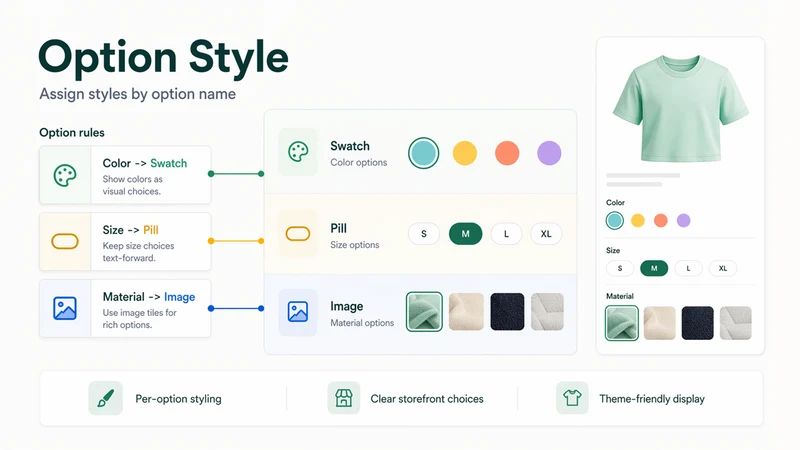Click 'Show colors as visual choices.' description

(x=133, y=185)
